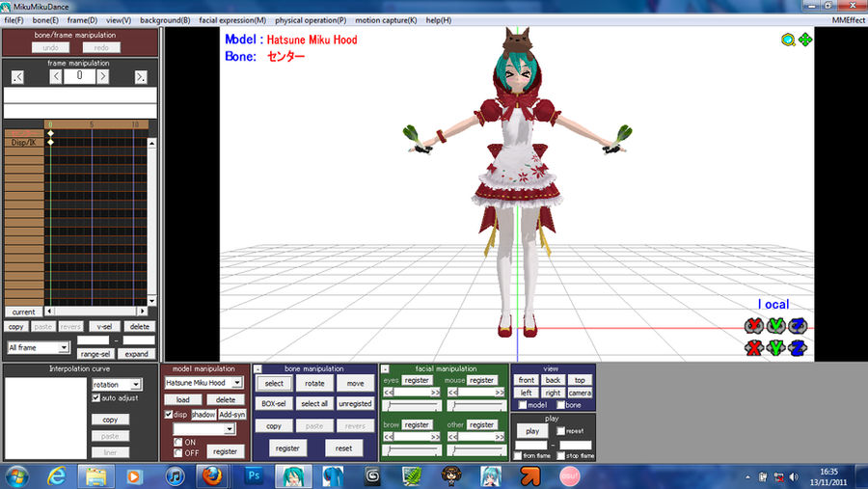Viewport: 868px width, 489px height.
Task: Click the red X move icon
Action: [x=753, y=348]
